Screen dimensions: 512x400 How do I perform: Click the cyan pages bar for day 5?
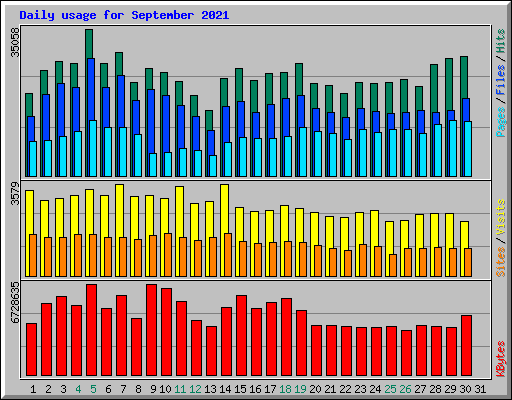point(93,149)
